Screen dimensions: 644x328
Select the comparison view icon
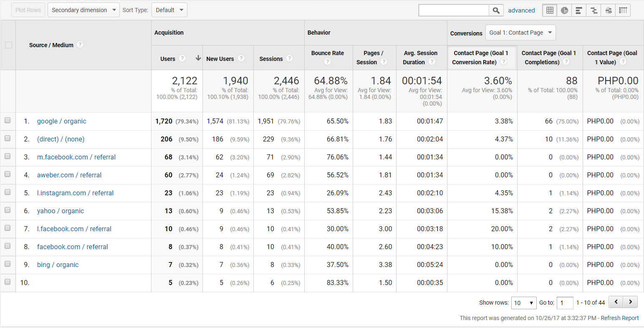(593, 10)
